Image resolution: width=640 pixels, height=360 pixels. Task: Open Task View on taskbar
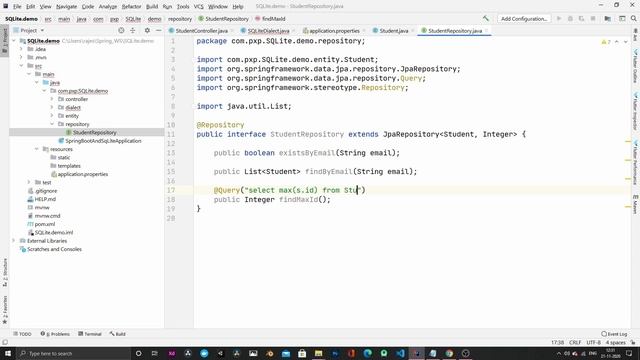pos(155,353)
